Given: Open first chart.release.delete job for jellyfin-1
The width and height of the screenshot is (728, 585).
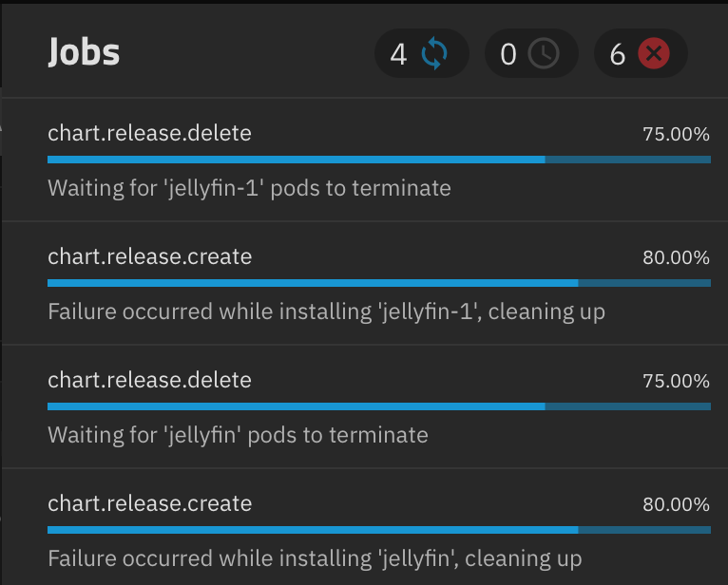Looking at the screenshot, I should pos(364,160).
